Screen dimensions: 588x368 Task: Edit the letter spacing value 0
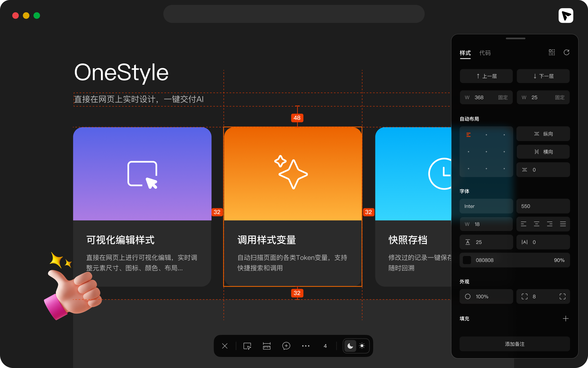click(543, 242)
